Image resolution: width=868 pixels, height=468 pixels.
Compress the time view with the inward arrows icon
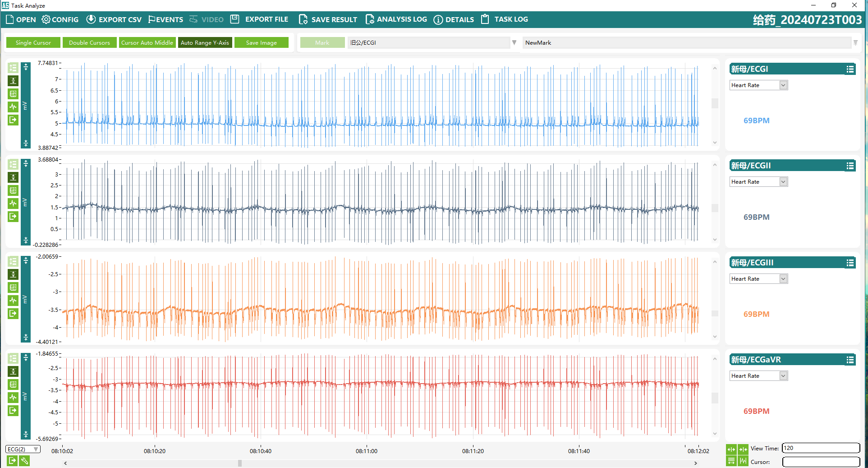pyautogui.click(x=743, y=449)
